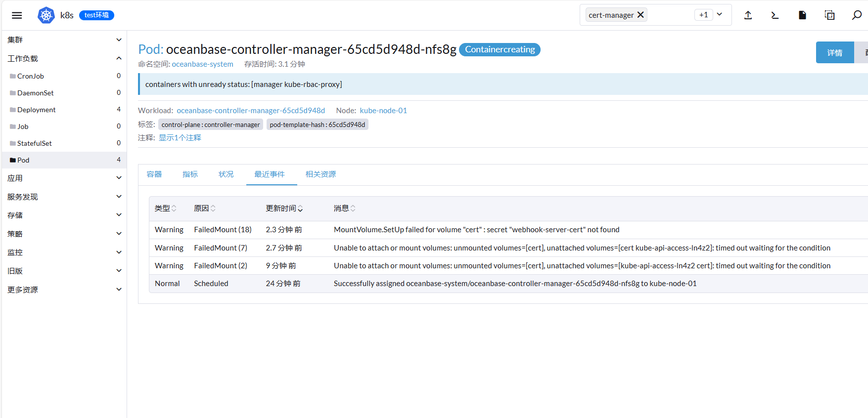Click the FailedMount (18) event reason
Image resolution: width=868 pixels, height=418 pixels.
pos(223,230)
